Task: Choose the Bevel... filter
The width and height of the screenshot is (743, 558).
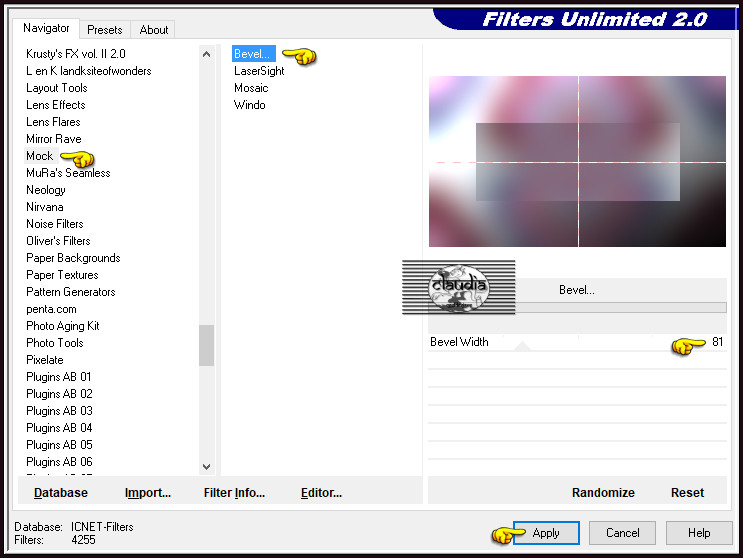Action: click(254, 54)
